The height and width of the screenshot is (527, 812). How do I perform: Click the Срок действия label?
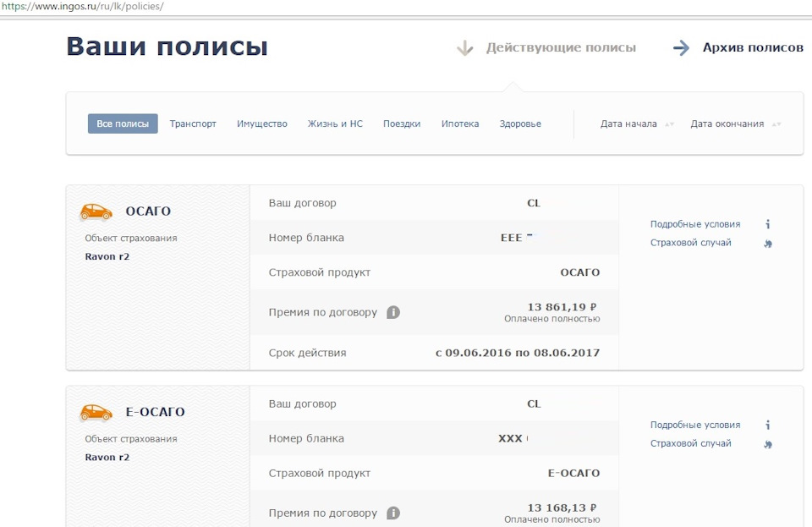coord(308,353)
